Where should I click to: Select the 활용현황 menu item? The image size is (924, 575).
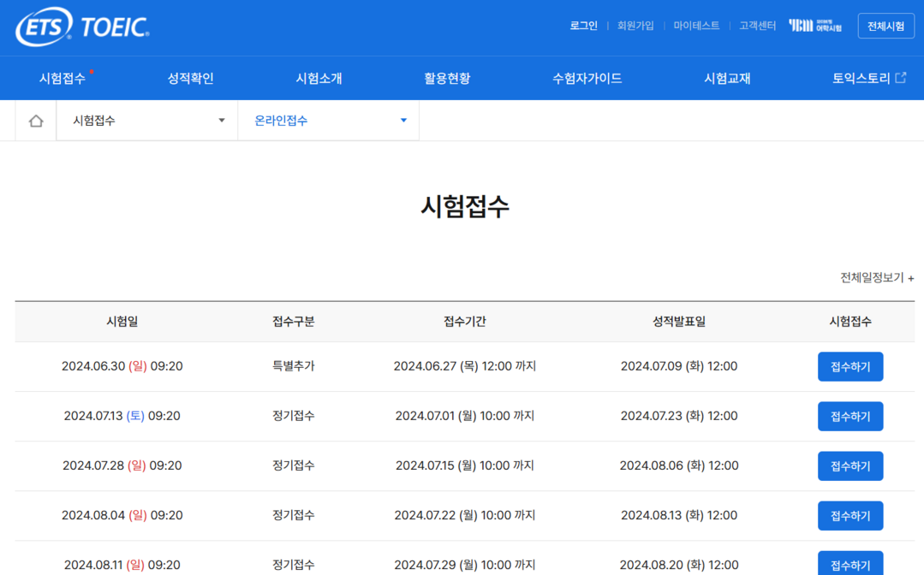pyautogui.click(x=447, y=78)
